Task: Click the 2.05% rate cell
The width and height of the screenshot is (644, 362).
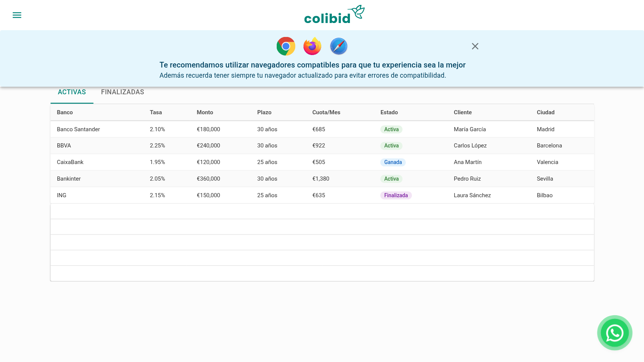Action: click(157, 179)
